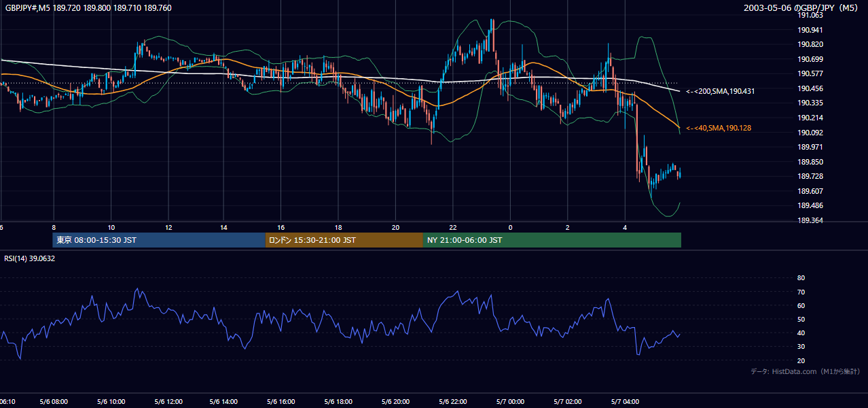Click hour marker 14 under price chart
868x408 pixels.
pyautogui.click(x=225, y=228)
